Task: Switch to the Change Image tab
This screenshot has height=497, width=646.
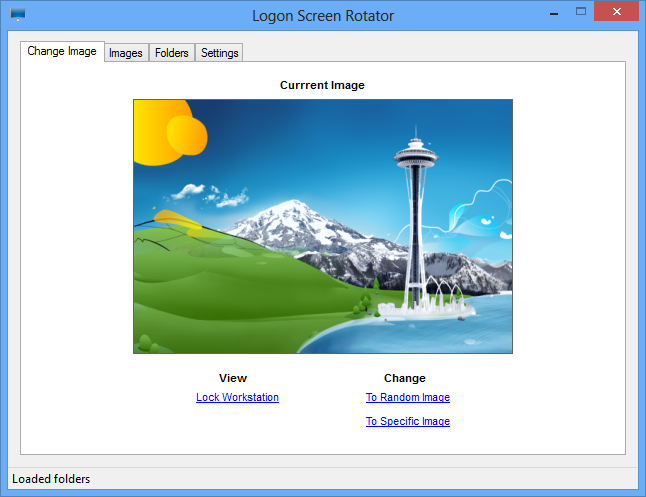Action: tap(62, 51)
